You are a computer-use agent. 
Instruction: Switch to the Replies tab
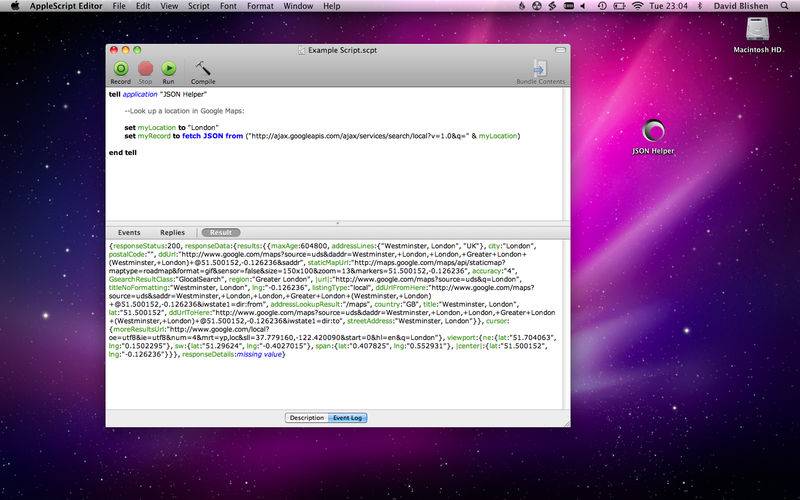coord(172,233)
